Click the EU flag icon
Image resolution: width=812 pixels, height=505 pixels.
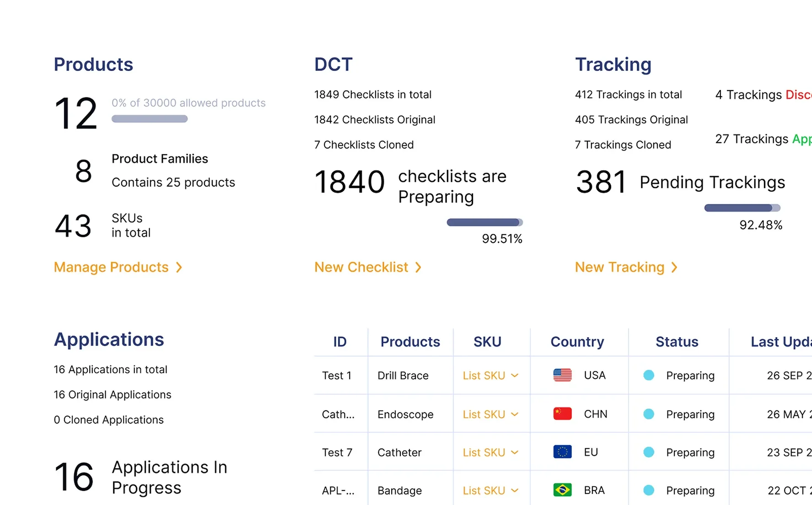562,452
